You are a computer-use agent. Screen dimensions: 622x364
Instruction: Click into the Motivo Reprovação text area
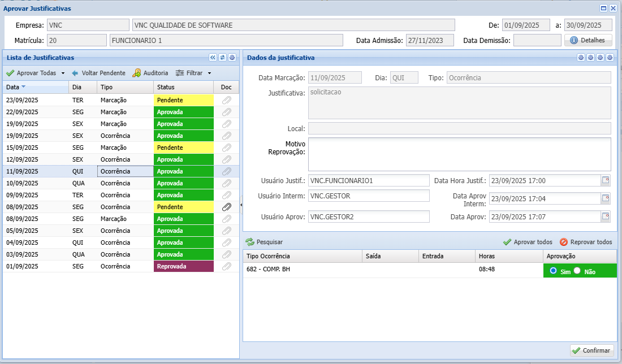459,154
